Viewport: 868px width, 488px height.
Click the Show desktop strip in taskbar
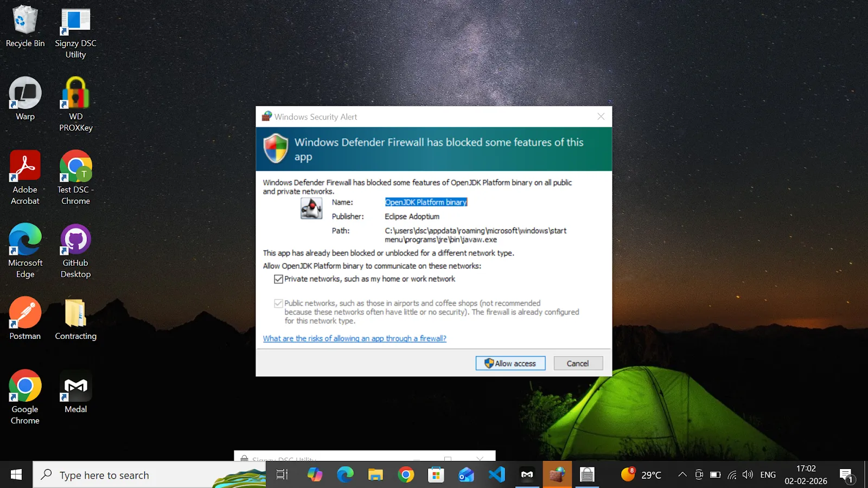pyautogui.click(x=866, y=475)
